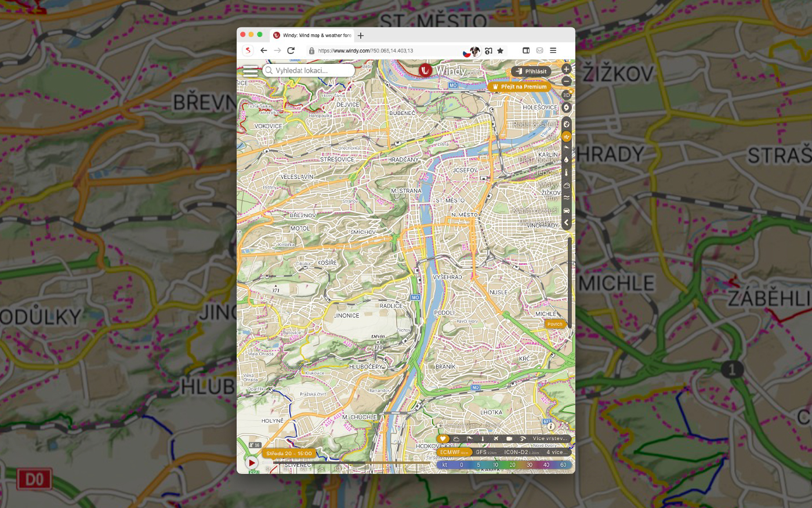This screenshot has height=508, width=812.
Task: Open the hurricane tracker icon
Action: click(567, 107)
